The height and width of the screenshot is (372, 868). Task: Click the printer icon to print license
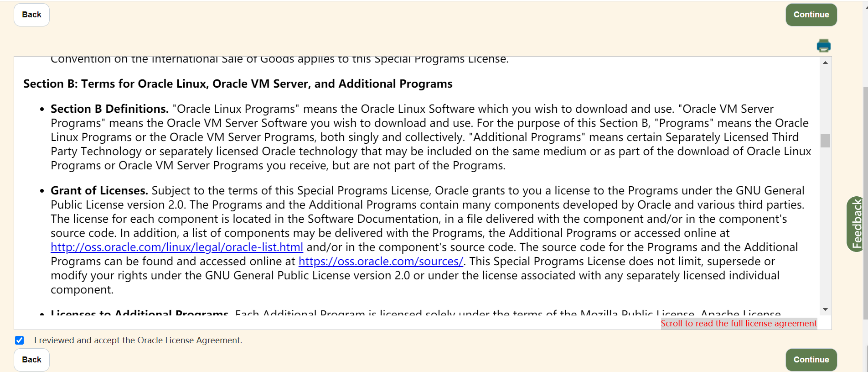[823, 46]
